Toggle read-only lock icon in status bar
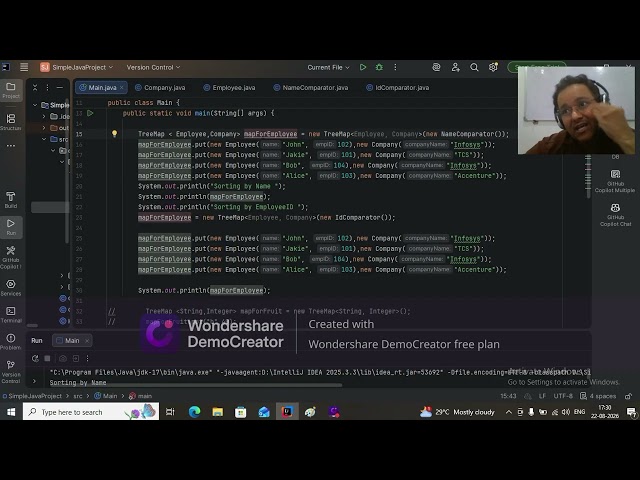The height and width of the screenshot is (480, 640). pos(628,396)
